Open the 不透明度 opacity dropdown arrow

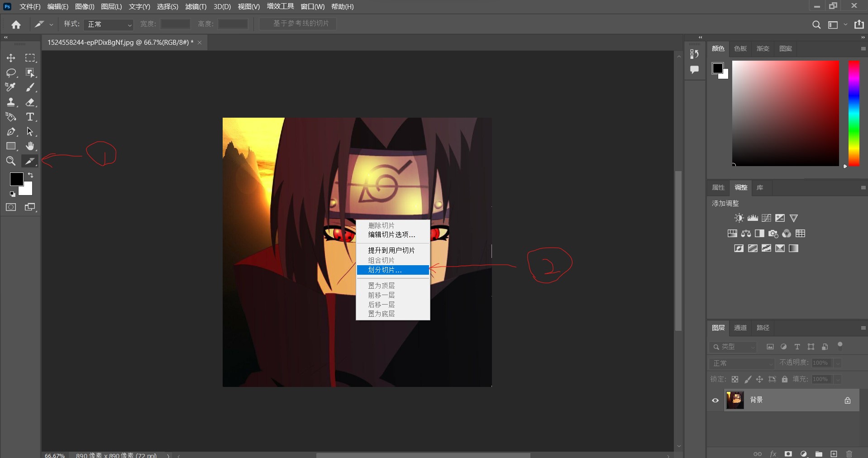(x=838, y=363)
